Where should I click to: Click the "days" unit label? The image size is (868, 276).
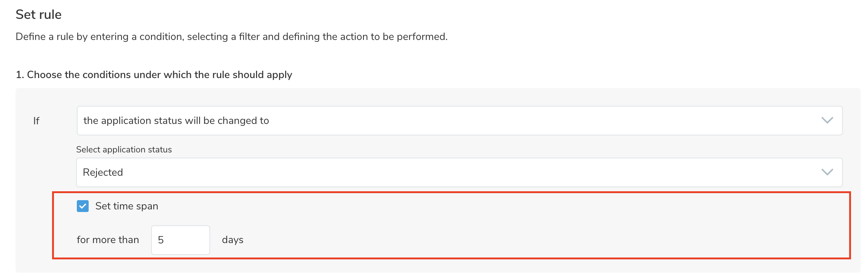tap(233, 240)
